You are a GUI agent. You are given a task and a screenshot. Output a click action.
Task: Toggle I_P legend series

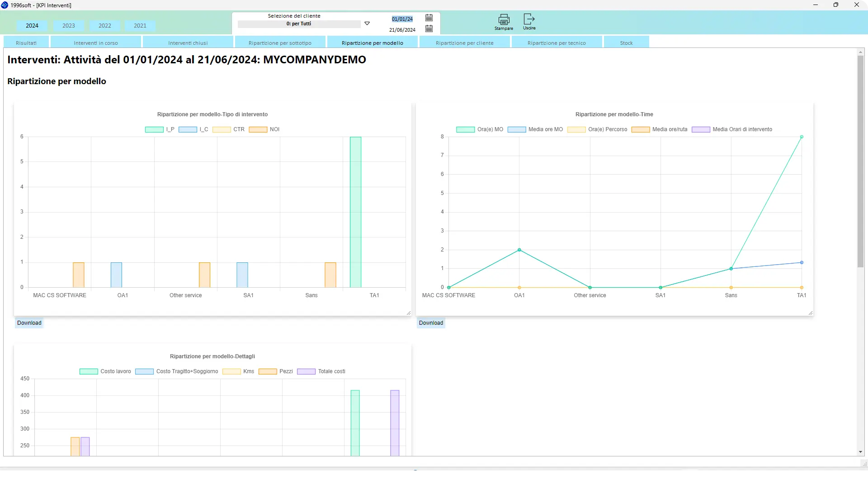coord(160,129)
